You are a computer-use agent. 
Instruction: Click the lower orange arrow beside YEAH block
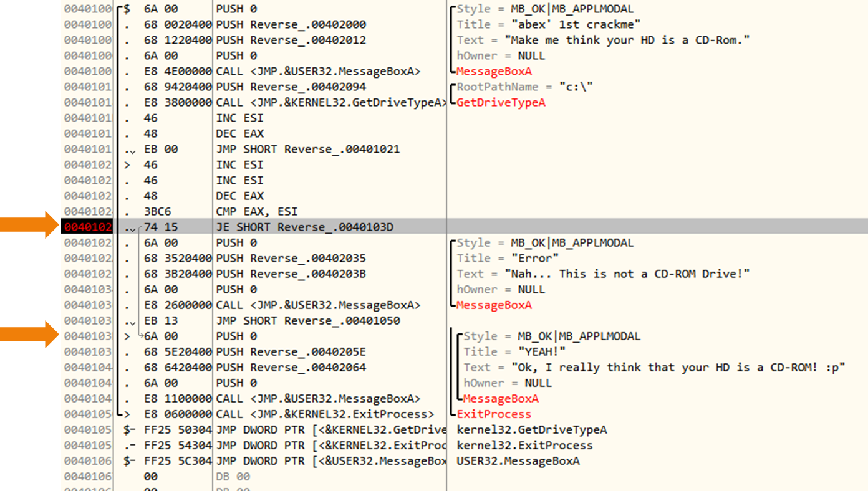pyautogui.click(x=29, y=335)
